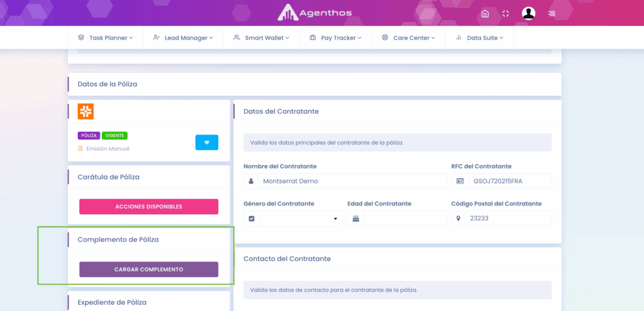Viewport: 644px width, 311px height.
Task: Click the Edad del Contratante input field
Action: point(406,218)
